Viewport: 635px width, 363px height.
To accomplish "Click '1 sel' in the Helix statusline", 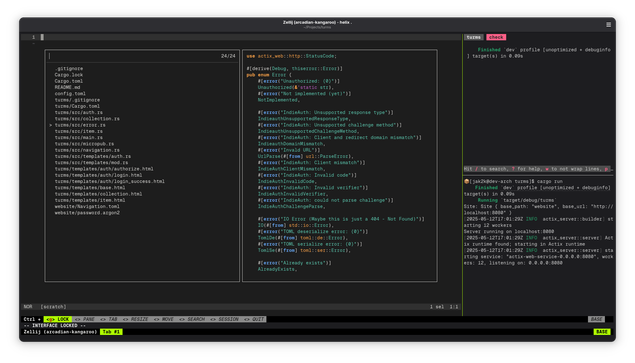I will click(437, 307).
